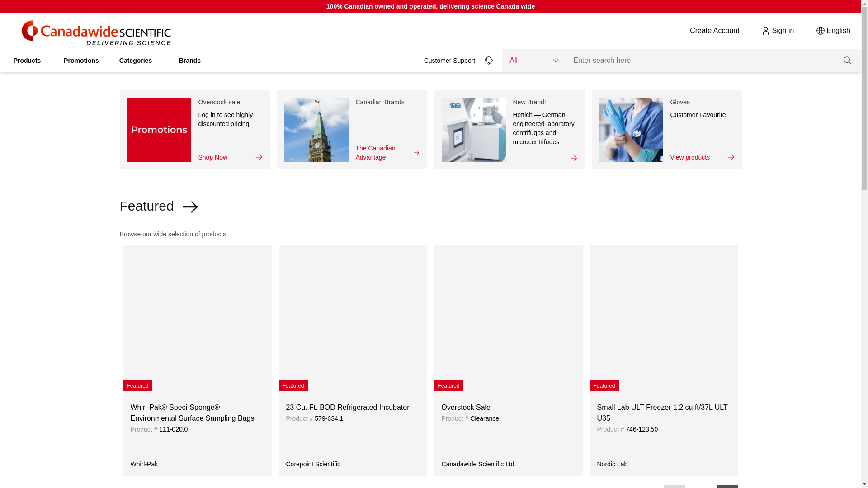Screen dimensions: 868x488
Task: Click the red Promotions thumbnail
Action: click(159, 130)
